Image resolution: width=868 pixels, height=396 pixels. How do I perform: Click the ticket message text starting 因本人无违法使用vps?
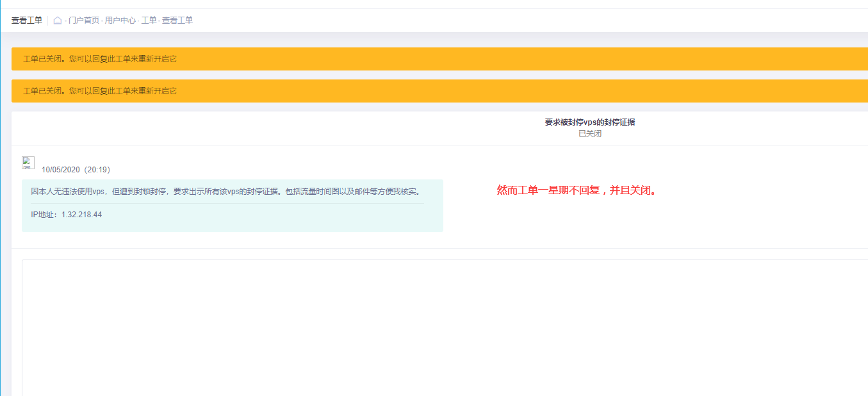(227, 192)
